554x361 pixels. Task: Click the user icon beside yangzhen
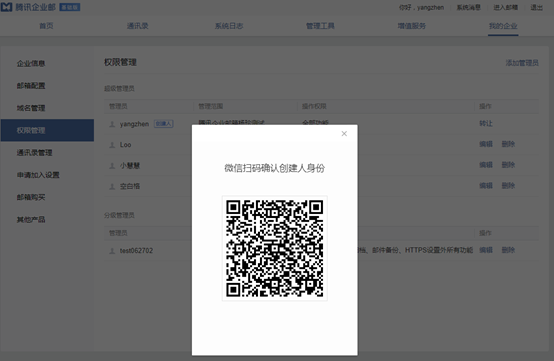(x=112, y=124)
